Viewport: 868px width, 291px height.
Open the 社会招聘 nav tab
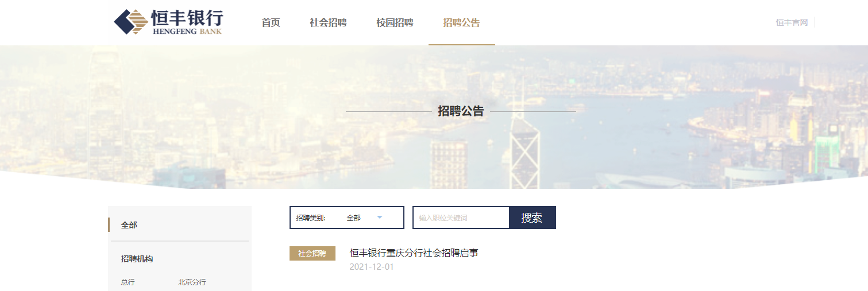328,23
